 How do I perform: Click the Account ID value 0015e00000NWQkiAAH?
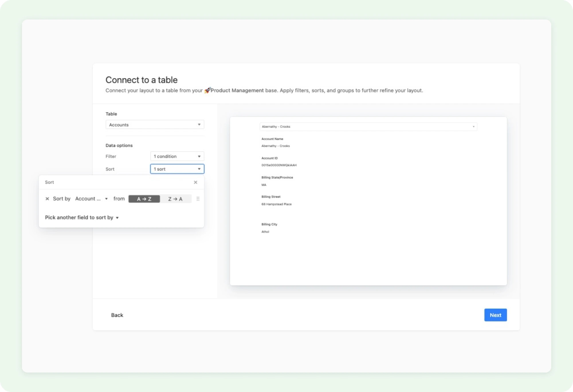279,165
